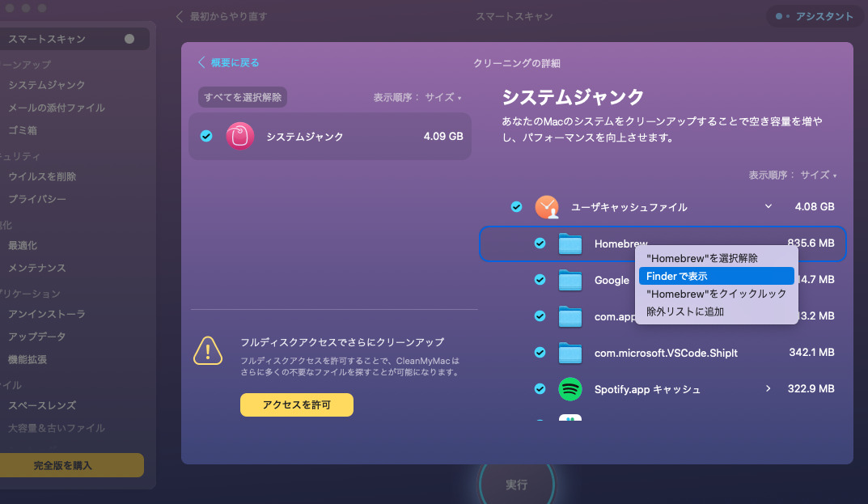Open ゴミ箱 sidebar item

23,130
